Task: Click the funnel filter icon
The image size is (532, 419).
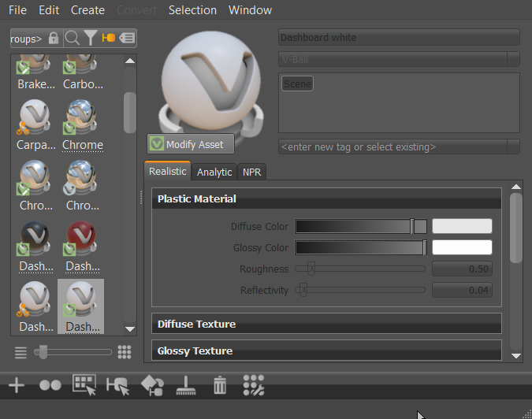Action: point(91,38)
